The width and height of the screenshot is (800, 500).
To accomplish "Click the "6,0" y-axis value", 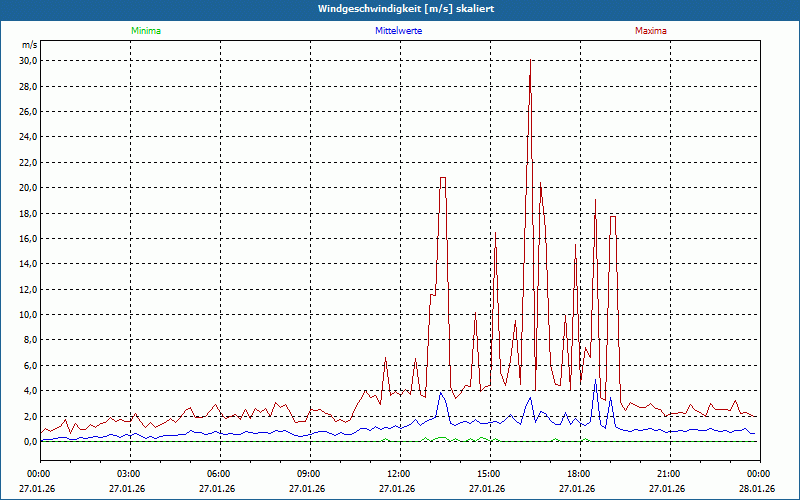I will [x=30, y=365].
